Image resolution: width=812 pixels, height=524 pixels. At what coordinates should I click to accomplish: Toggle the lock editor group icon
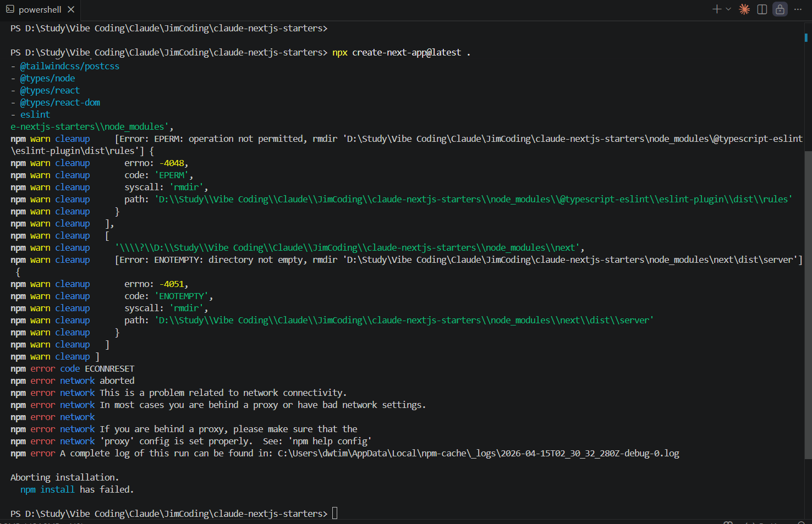[x=780, y=9]
